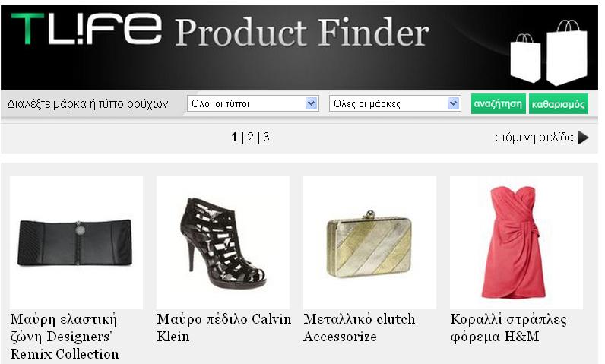Open the black elastic belt thumbnail
Image resolution: width=605 pixels, height=364 pixels.
pyautogui.click(x=77, y=243)
